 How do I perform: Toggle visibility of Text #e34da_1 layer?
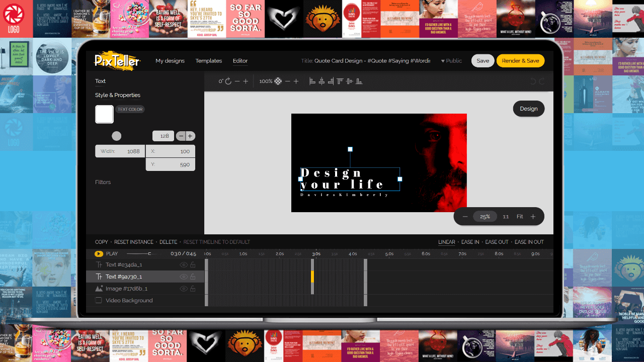coord(184,264)
